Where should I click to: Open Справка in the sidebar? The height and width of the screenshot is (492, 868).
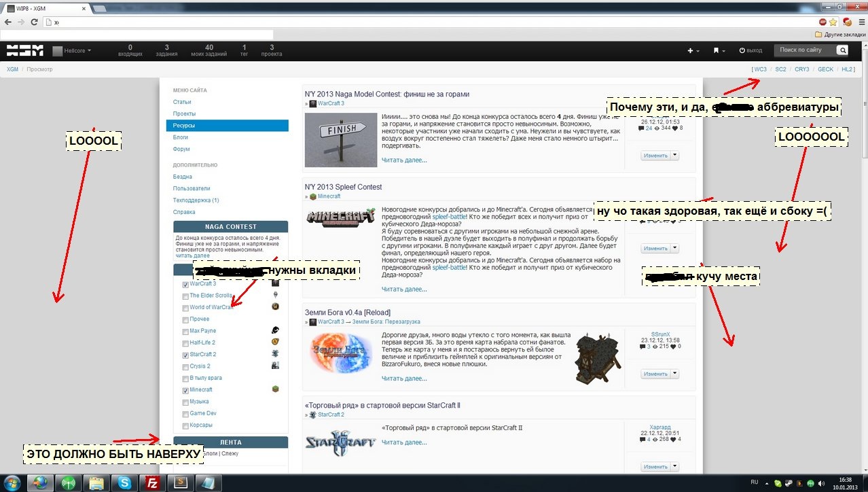pyautogui.click(x=183, y=212)
